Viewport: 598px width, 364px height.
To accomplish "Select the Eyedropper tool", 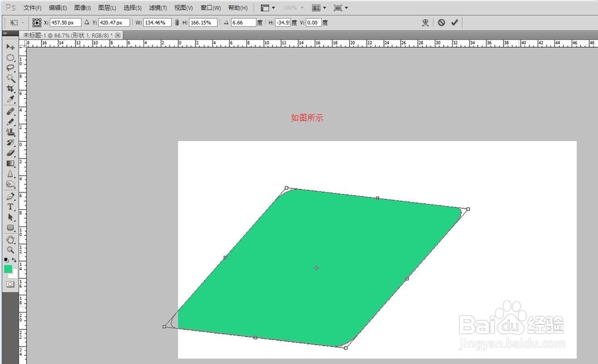I will [10, 99].
